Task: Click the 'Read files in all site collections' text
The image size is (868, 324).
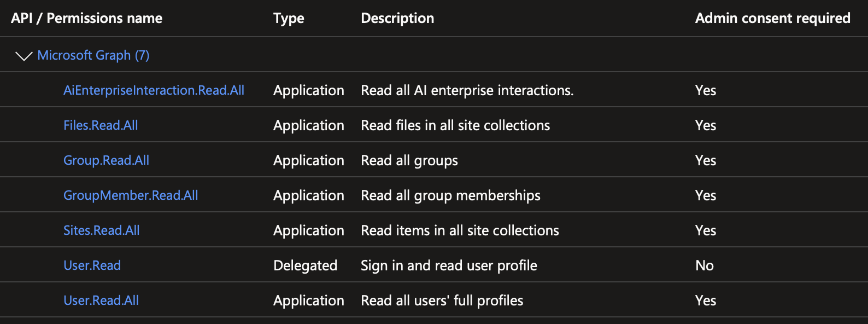Action: pos(455,125)
